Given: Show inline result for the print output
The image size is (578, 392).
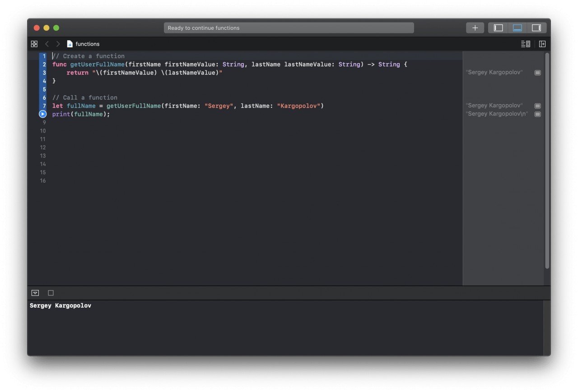Looking at the screenshot, I should click(x=537, y=114).
